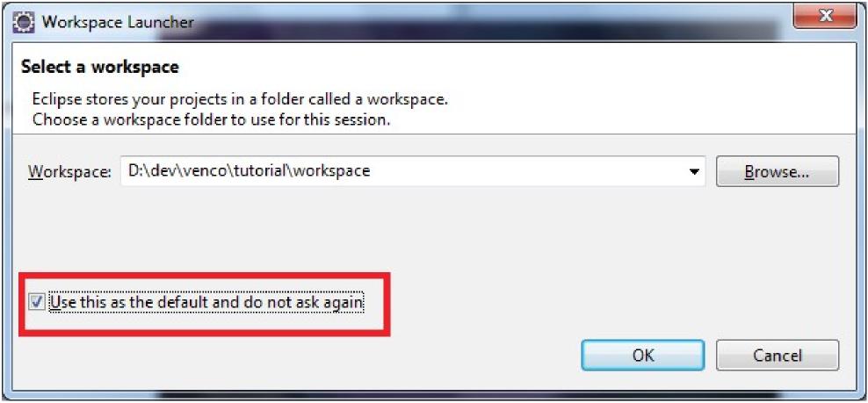
Task: Click the 'Select a workspace' heading
Action: click(x=99, y=67)
